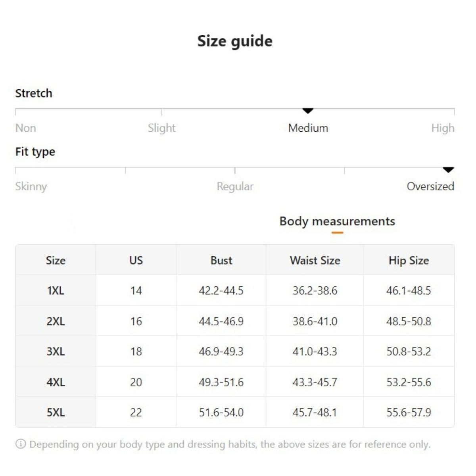Open the Body measurements tab
This screenshot has width=476, height=476.
tap(337, 221)
